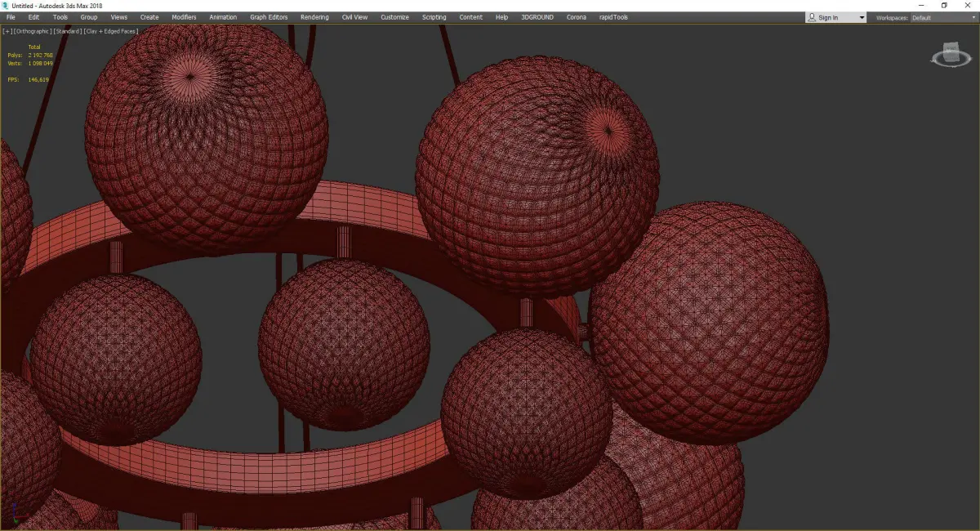Open the Scripting menu
Viewport: 980px width, 531px height.
coord(434,17)
